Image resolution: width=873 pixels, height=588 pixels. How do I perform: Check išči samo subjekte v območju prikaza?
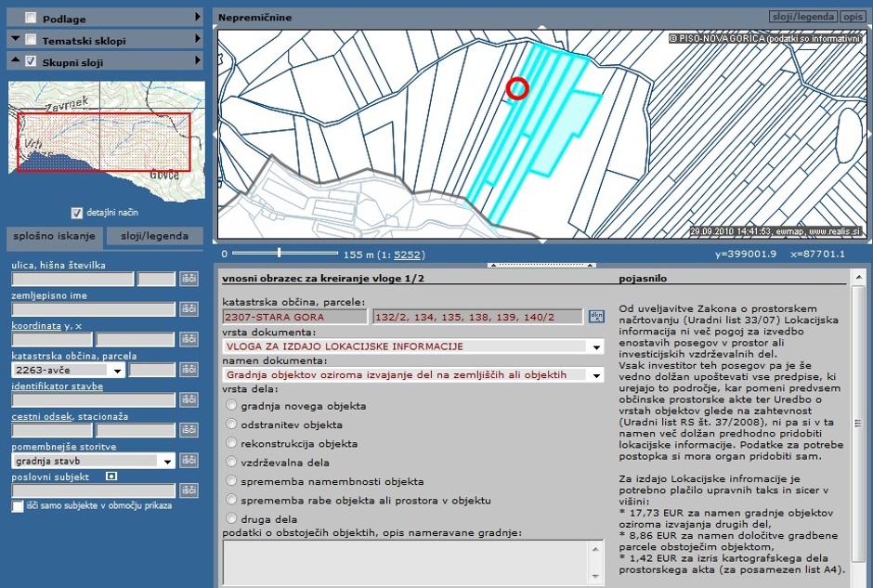coord(16,506)
